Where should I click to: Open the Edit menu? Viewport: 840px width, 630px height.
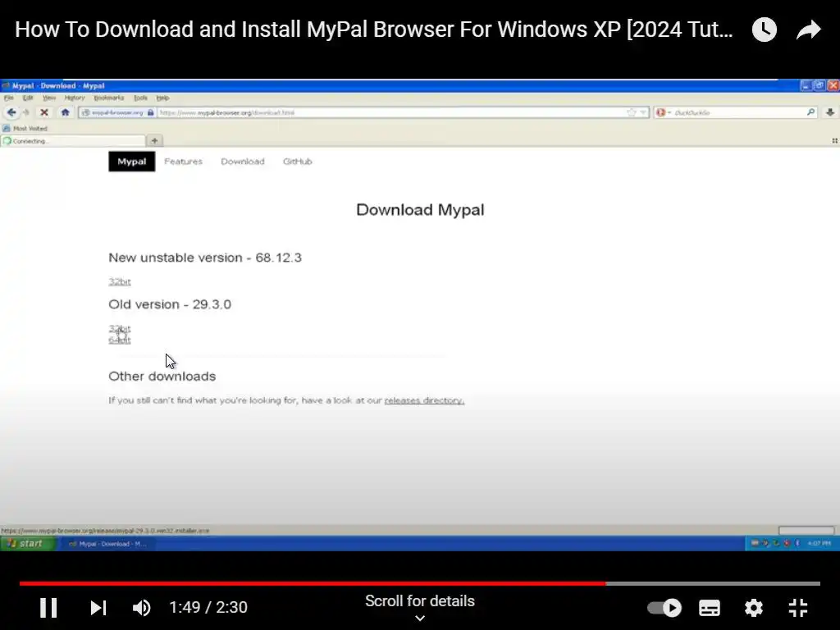[x=28, y=98]
